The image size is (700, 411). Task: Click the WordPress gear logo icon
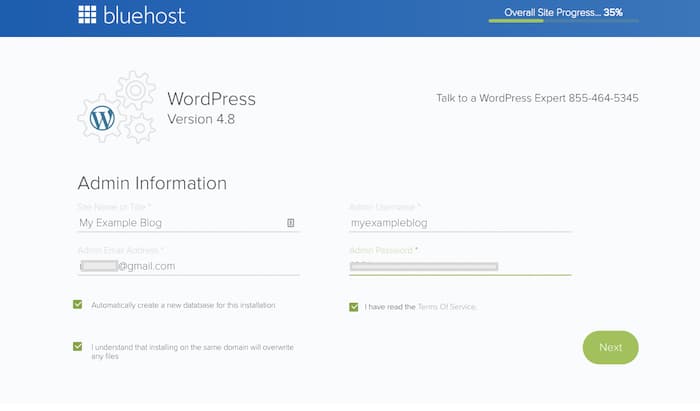tap(117, 107)
